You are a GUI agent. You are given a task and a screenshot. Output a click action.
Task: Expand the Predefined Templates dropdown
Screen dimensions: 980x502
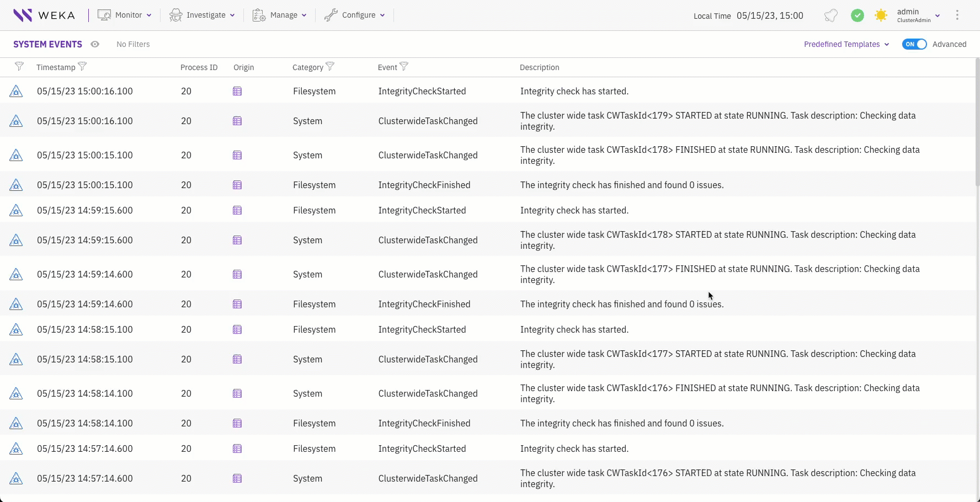click(x=846, y=44)
